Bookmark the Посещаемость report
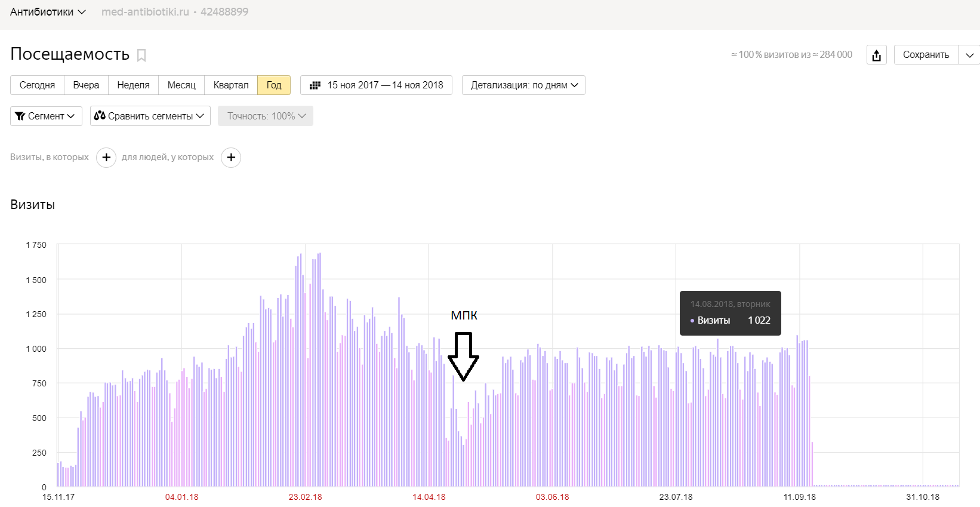The width and height of the screenshot is (980, 507). tap(141, 55)
